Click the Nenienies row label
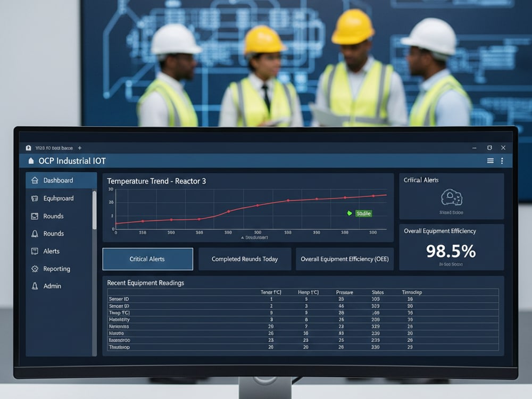The height and width of the screenshot is (399, 532). tap(119, 327)
